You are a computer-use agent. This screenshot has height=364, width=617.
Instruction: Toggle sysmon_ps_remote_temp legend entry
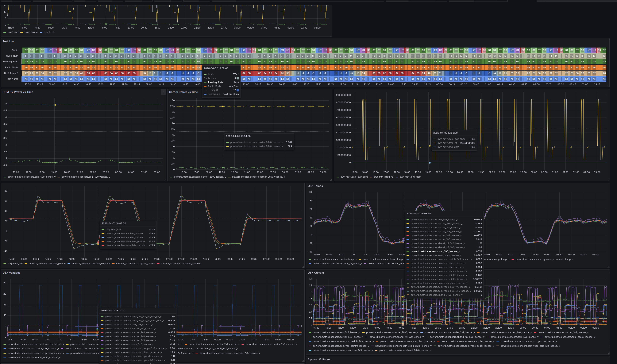(x=544, y=259)
